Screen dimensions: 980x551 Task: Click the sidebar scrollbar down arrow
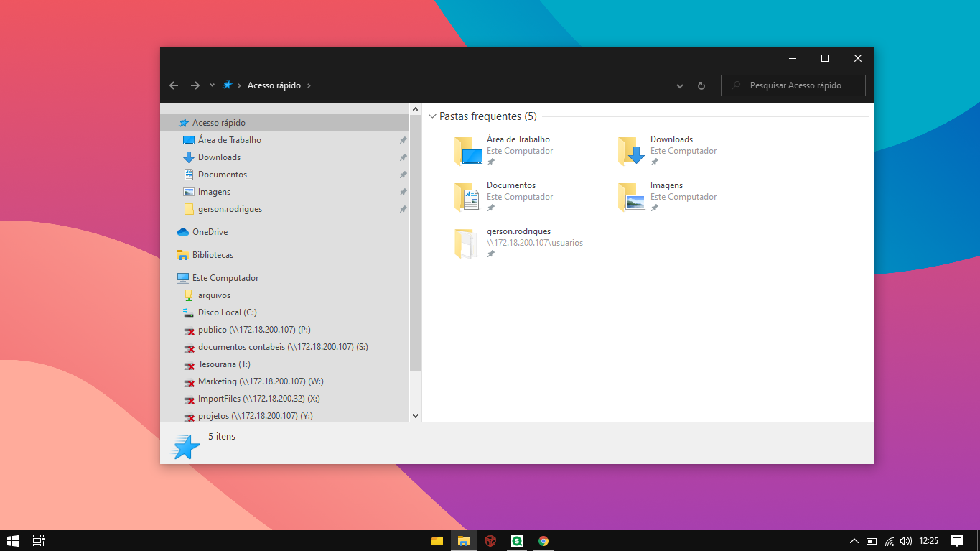415,415
